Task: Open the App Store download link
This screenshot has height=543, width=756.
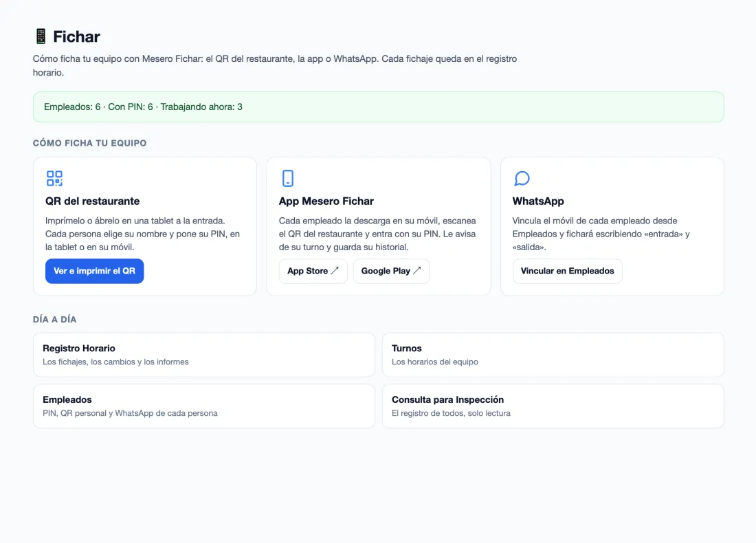Action: [313, 271]
